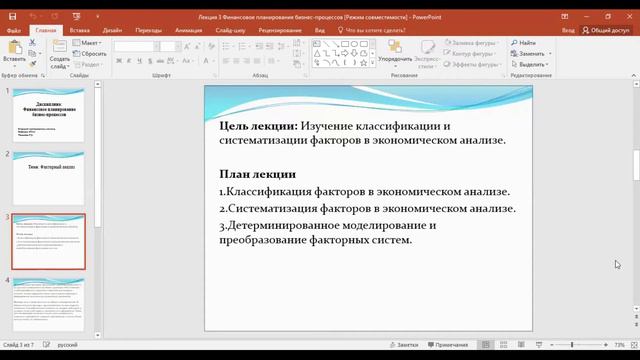Select the five-point star shape from gallery
Image resolution: width=640 pixels, height=360 pixels.
(363, 63)
